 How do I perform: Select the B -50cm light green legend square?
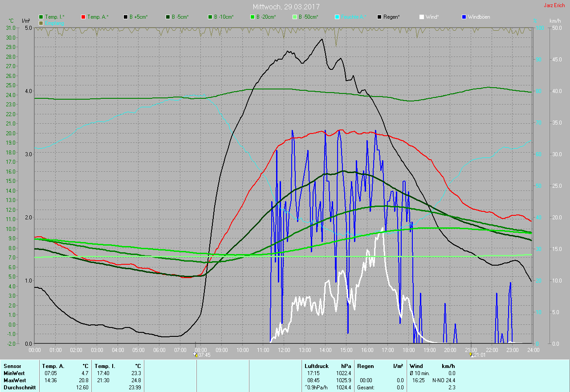tap(294, 17)
